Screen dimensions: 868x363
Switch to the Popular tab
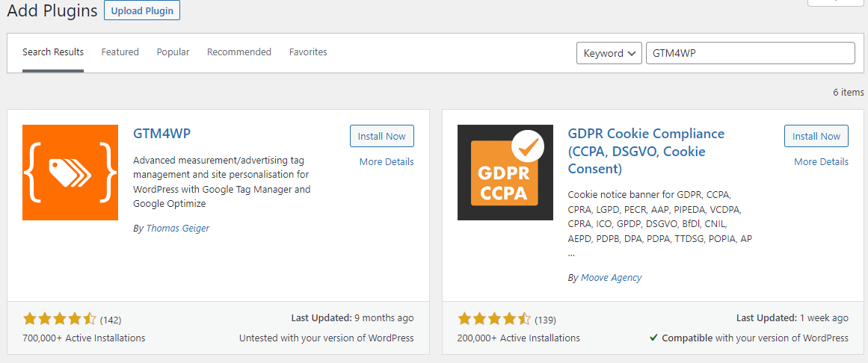tap(173, 52)
